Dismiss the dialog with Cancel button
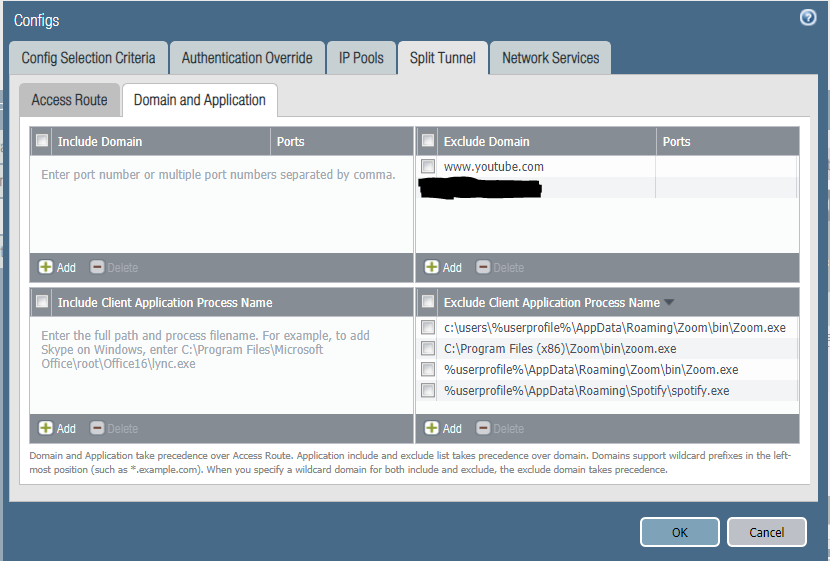Viewport: 830px width, 561px height. coord(766,532)
